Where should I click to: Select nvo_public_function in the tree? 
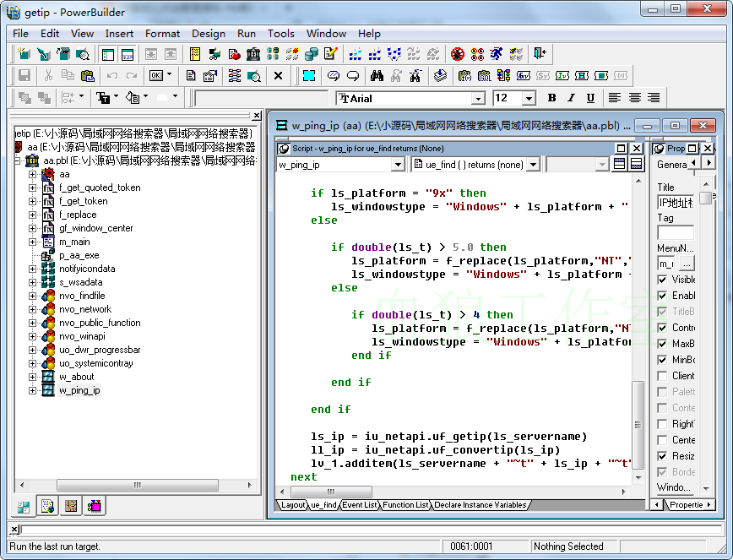pos(100,323)
